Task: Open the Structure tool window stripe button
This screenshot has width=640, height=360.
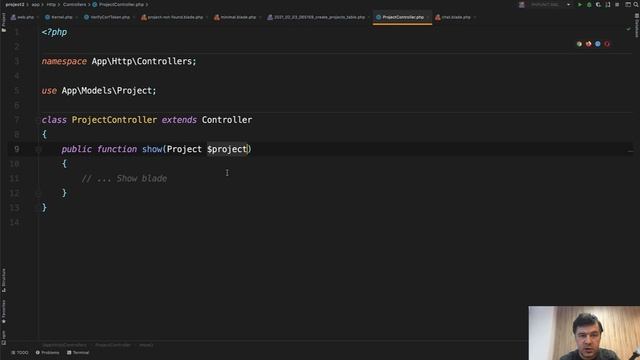Action: coord(4,280)
